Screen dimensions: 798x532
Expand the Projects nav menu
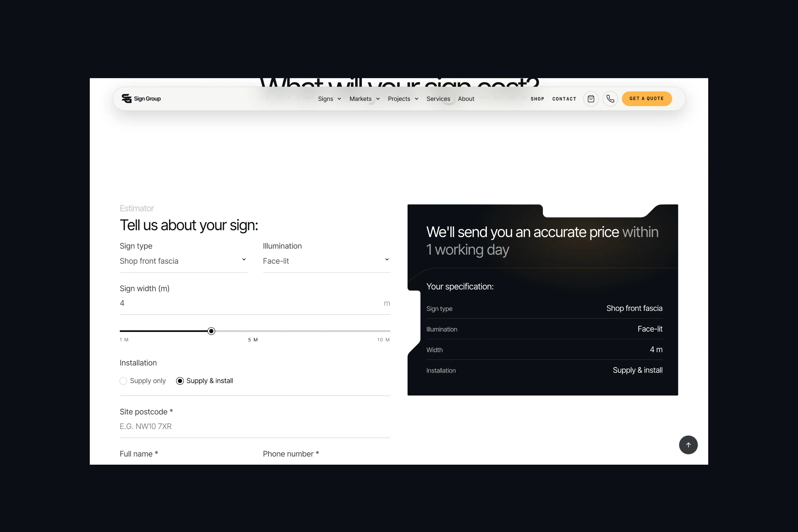coord(403,99)
